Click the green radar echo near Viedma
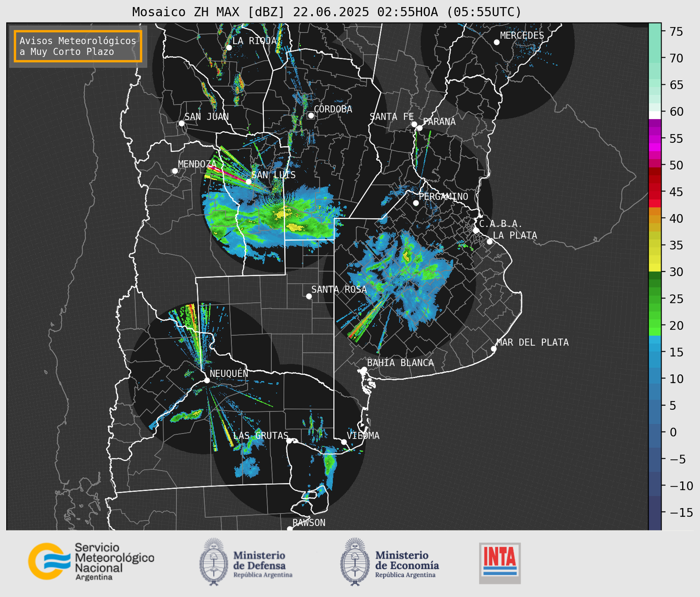The image size is (700, 597). click(329, 462)
